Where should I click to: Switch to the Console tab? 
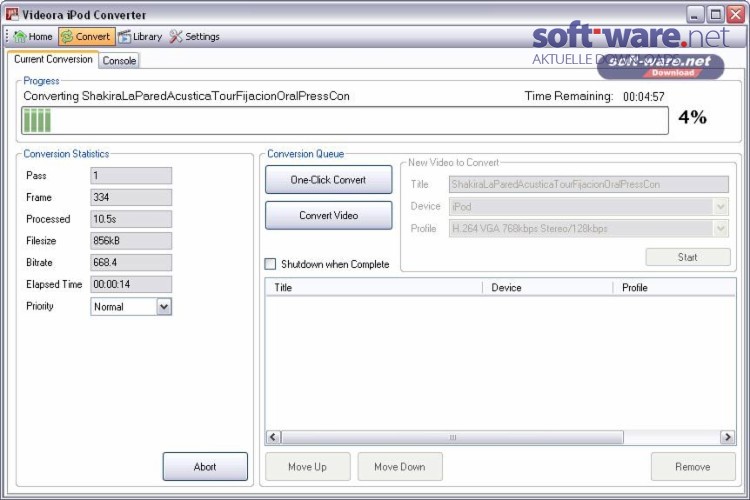(119, 61)
